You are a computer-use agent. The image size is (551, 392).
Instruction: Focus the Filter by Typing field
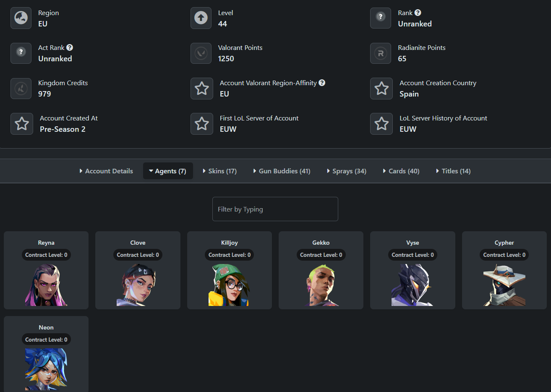click(275, 209)
